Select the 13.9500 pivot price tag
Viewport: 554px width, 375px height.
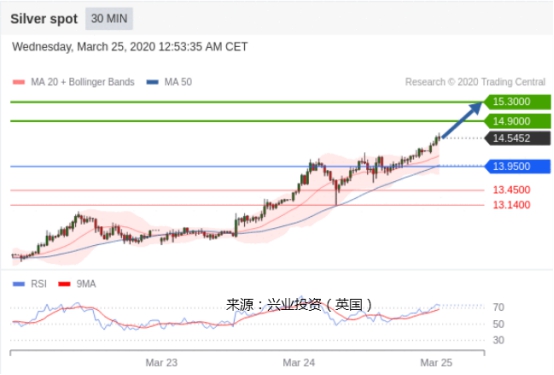[x=517, y=166]
